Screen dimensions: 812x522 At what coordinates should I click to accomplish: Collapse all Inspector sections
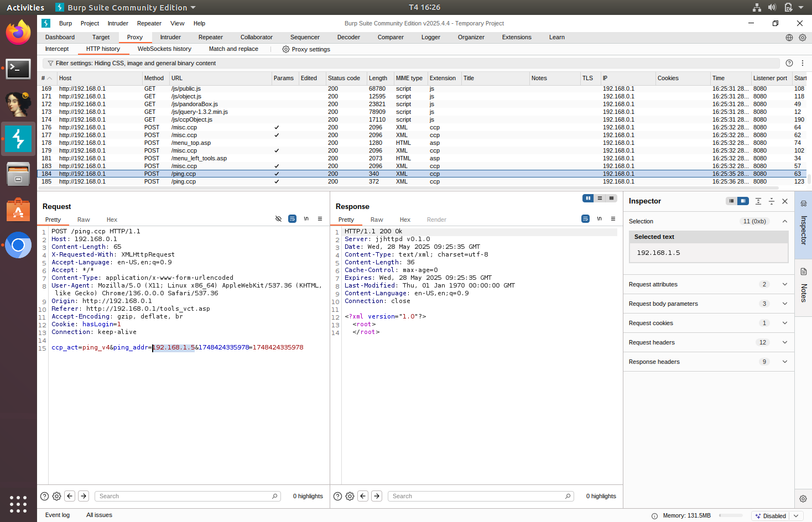pyautogui.click(x=772, y=201)
